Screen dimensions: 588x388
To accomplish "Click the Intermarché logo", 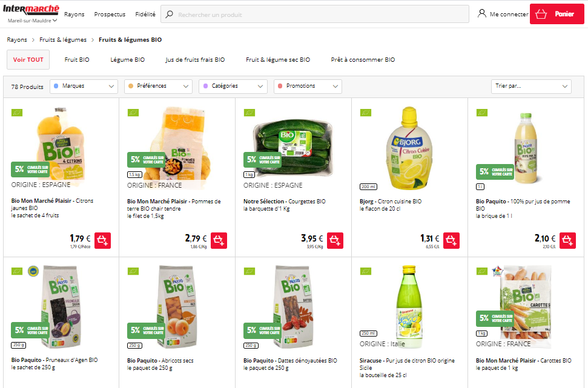I will (31, 10).
